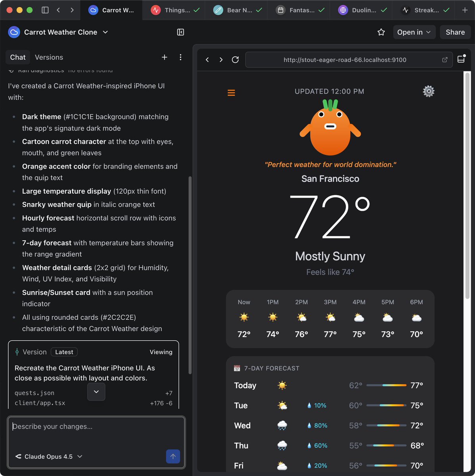Click the scroll-down chevron button in chat
The image size is (475, 476).
[x=96, y=392]
